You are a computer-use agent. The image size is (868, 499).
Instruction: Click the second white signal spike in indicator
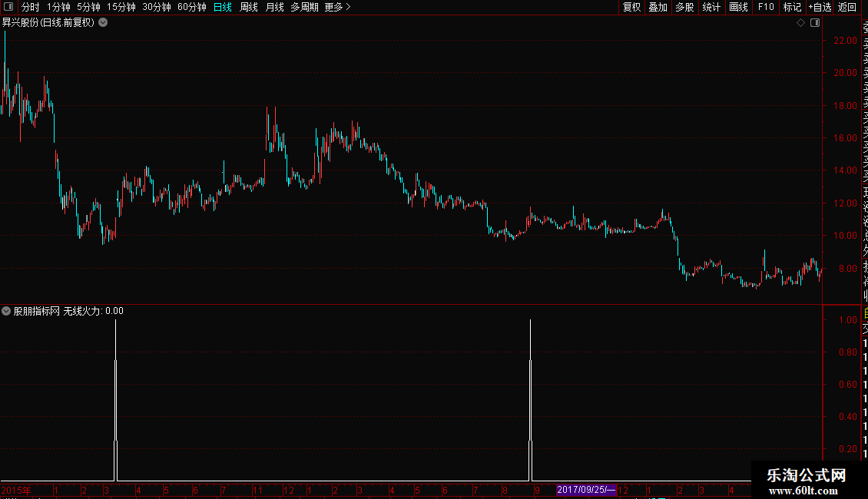tap(530, 400)
